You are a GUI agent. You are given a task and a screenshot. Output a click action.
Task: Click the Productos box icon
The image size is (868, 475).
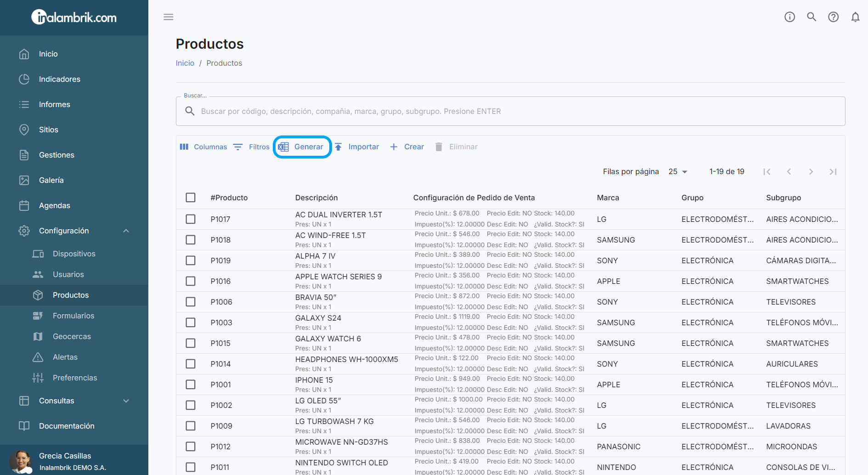38,295
